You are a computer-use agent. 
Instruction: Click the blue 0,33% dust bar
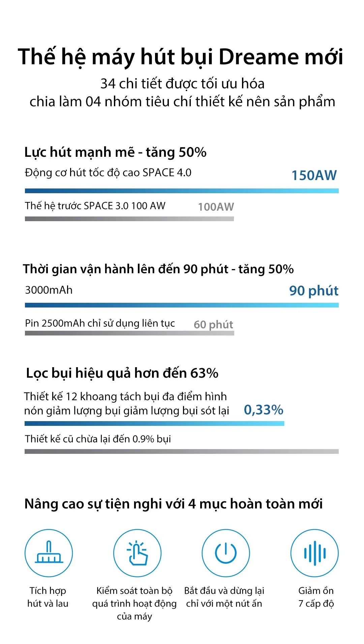coord(154,423)
